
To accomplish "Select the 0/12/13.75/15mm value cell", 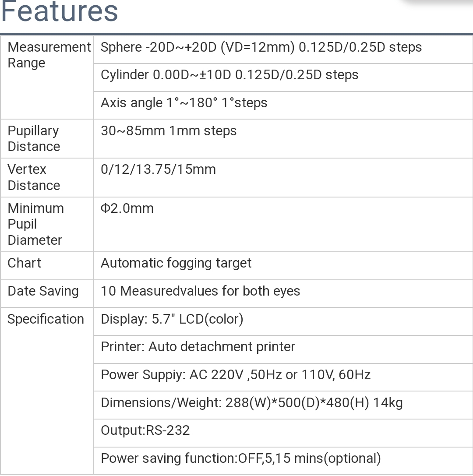I will click(x=158, y=169).
